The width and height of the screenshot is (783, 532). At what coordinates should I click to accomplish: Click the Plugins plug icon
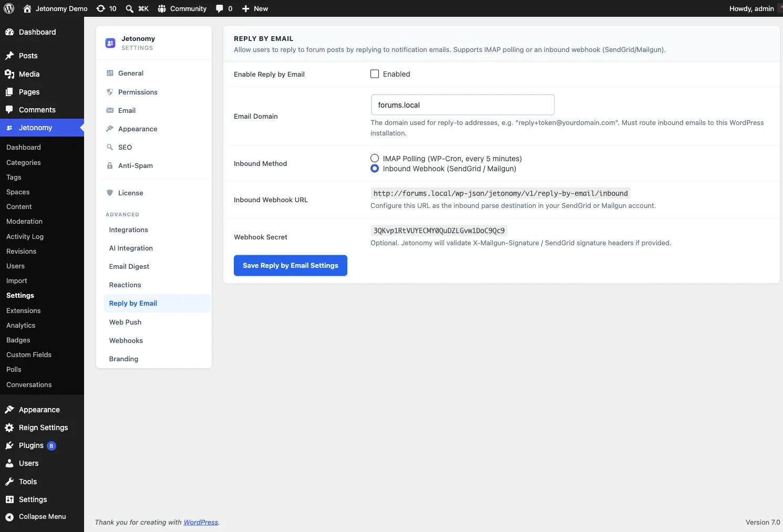[9, 445]
